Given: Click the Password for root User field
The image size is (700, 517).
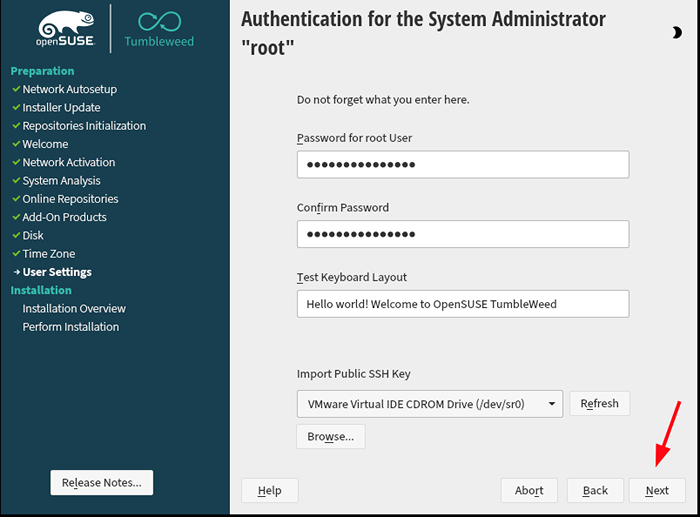Looking at the screenshot, I should pyautogui.click(x=463, y=165).
